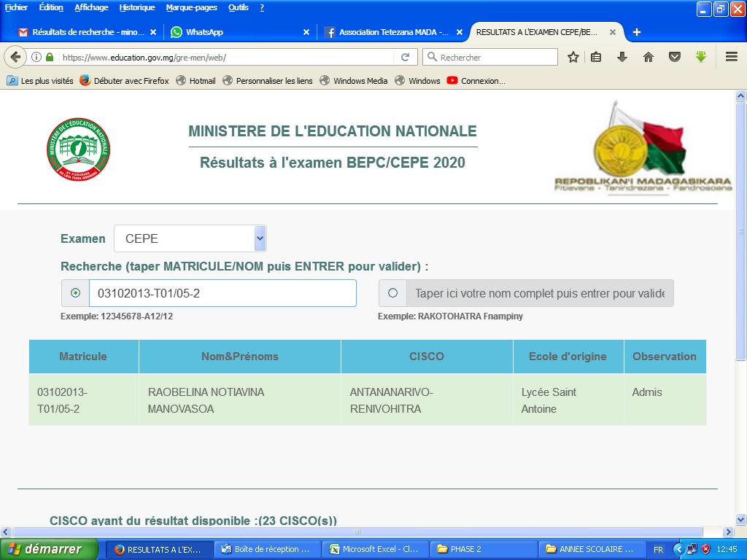Click the Pocket icon in toolbar
747x560 pixels.
[x=675, y=57]
